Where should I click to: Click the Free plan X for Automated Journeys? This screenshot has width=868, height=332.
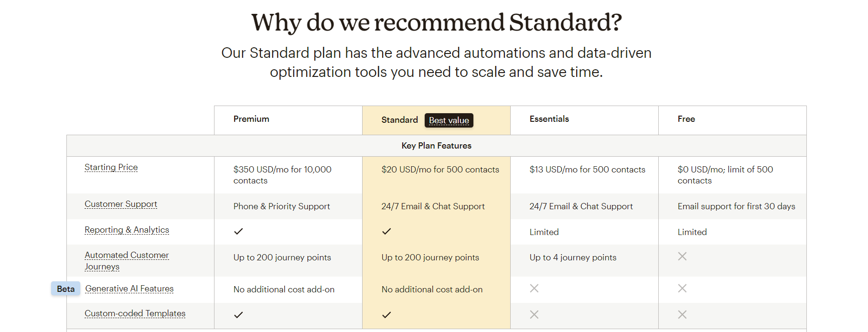point(682,257)
